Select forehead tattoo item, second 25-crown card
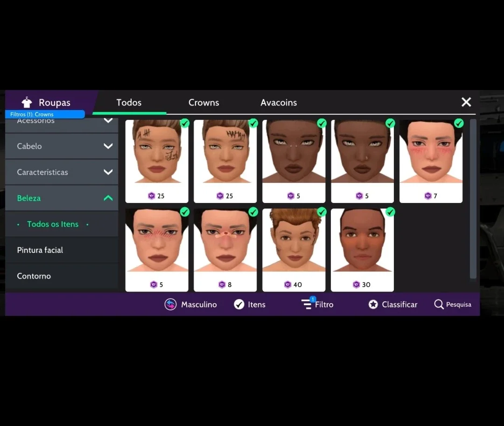Image resolution: width=504 pixels, height=426 pixels. [x=225, y=161]
